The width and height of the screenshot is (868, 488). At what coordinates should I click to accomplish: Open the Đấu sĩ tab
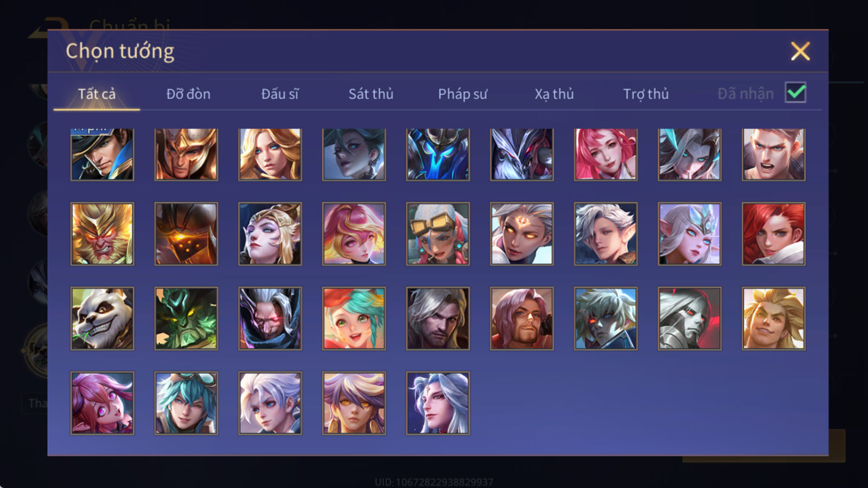pos(280,94)
